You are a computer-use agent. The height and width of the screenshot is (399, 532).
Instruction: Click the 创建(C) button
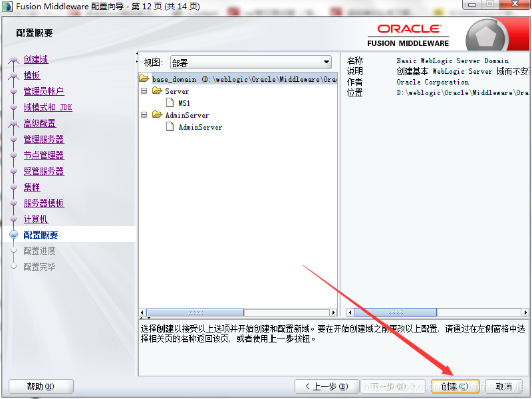(x=455, y=386)
